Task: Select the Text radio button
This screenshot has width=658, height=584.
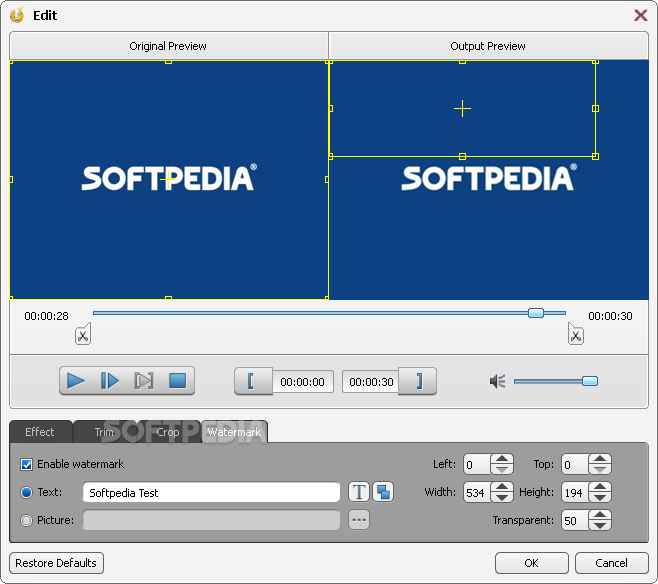Action: coord(26,492)
